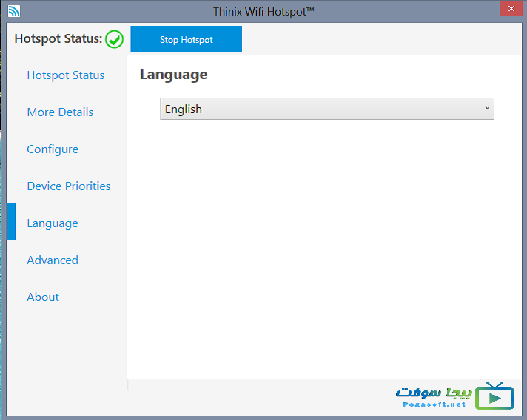Select Device Priorities in sidebar
This screenshot has width=527, height=420.
[69, 186]
